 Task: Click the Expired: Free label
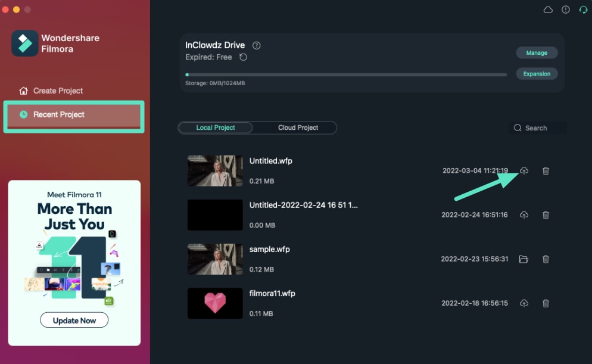tap(208, 57)
